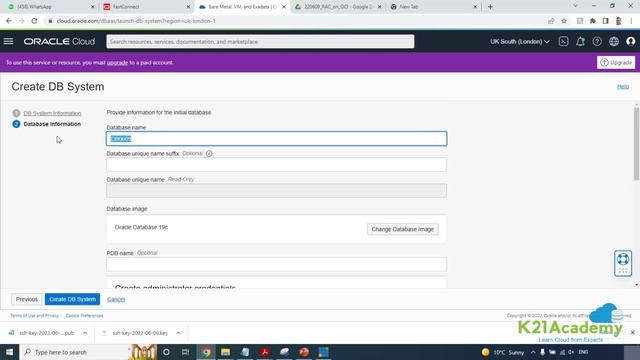Open the Oracle Cloud navigation hamburger menu
Image resolution: width=640 pixels, height=360 pixels.
[x=9, y=41]
